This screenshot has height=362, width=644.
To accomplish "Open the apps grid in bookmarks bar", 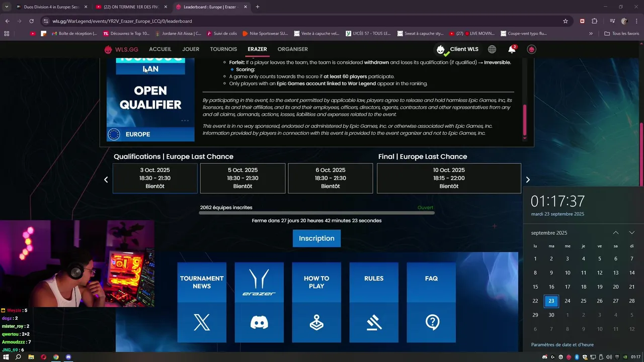I will coord(7,34).
